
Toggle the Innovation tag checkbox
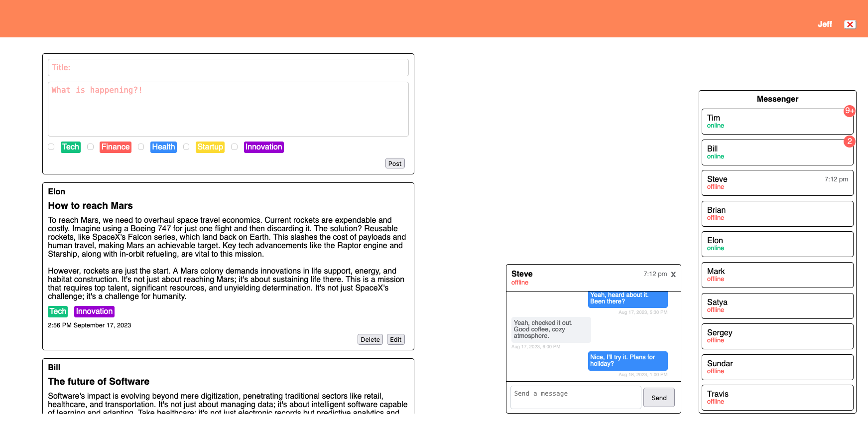tap(234, 147)
